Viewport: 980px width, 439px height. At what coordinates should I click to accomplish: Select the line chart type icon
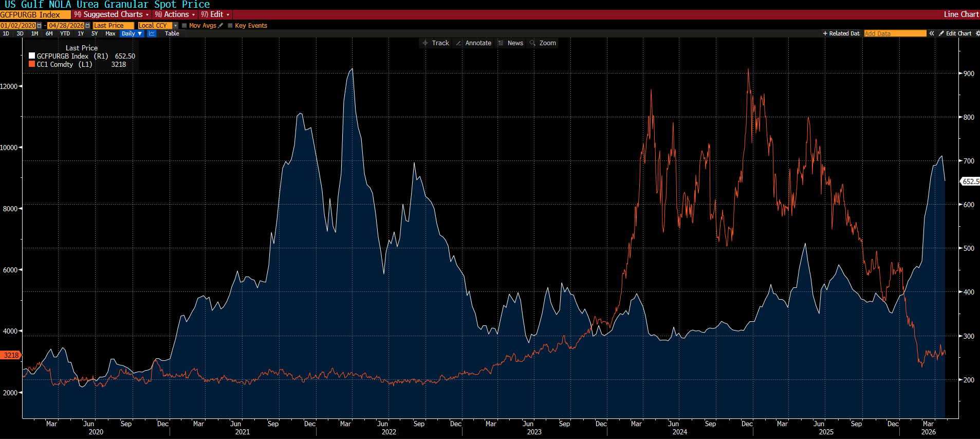tap(152, 33)
